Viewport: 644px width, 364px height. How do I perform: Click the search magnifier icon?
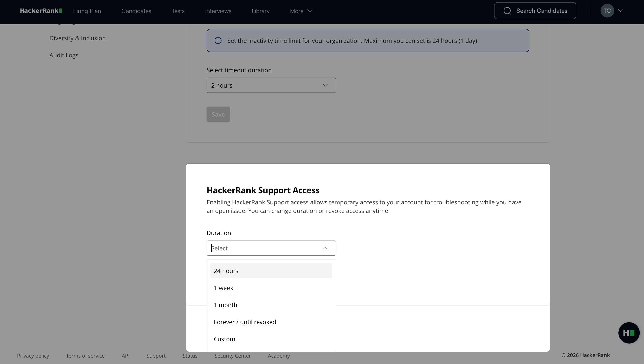pos(507,11)
